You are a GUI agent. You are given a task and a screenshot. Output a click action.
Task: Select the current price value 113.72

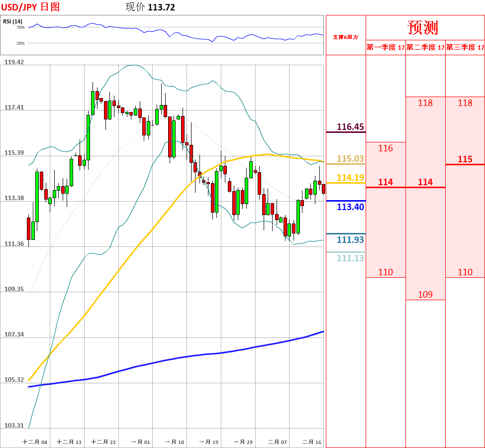coord(162,7)
